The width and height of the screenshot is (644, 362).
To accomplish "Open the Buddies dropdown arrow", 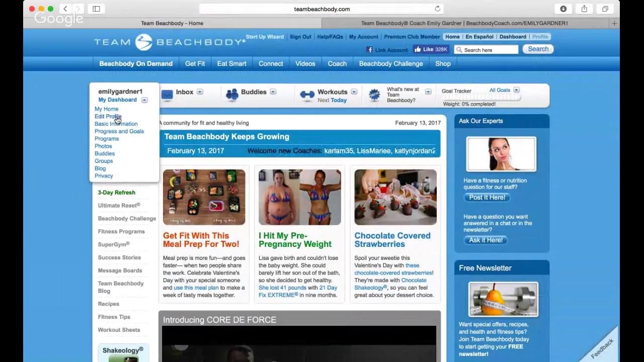I will tap(273, 92).
